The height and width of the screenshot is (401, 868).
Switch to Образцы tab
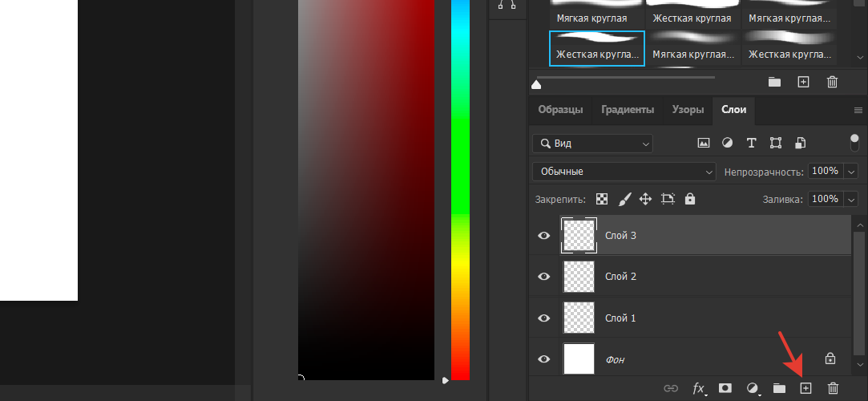(x=560, y=110)
